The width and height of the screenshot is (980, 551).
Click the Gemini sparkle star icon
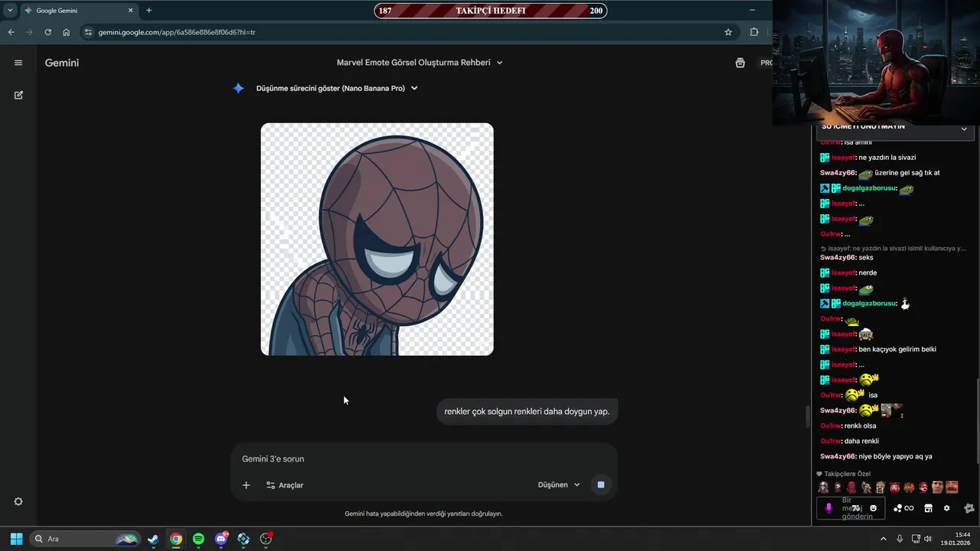tap(238, 88)
